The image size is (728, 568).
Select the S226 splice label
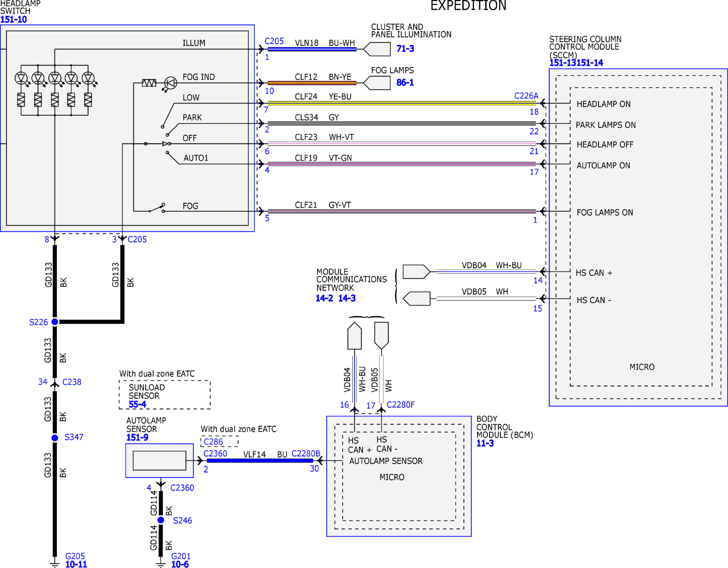39,322
